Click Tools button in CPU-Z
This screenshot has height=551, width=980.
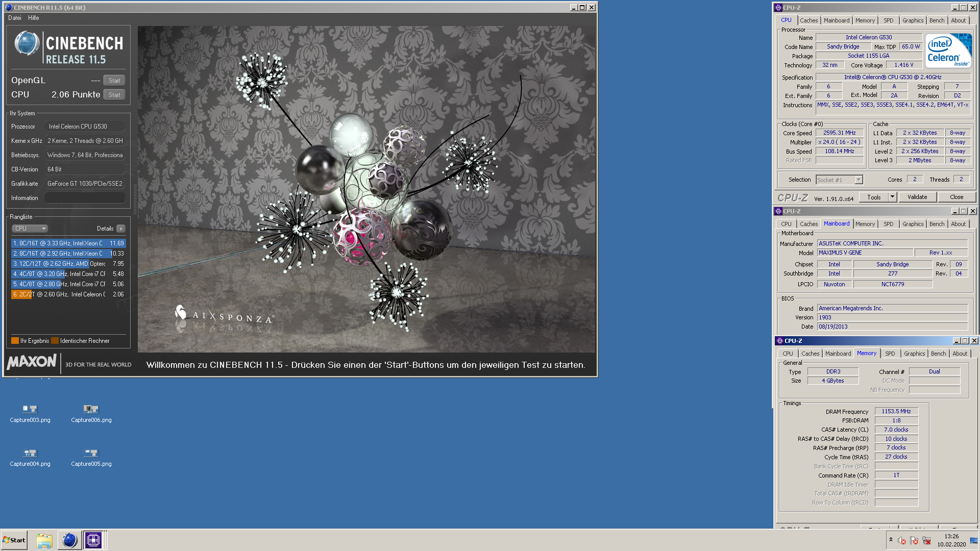click(874, 197)
